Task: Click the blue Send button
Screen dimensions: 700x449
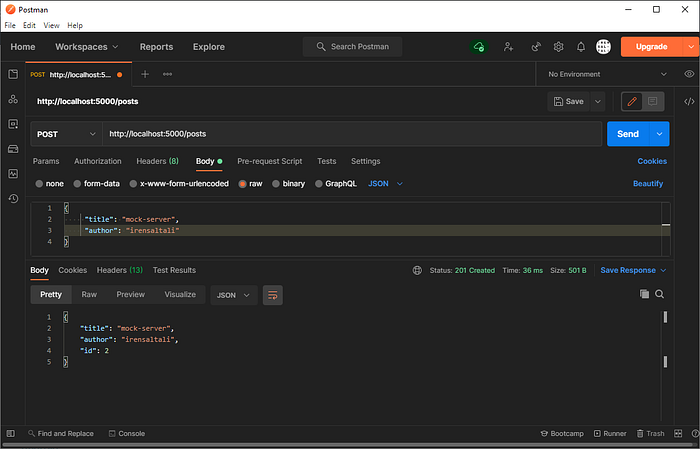Action: [x=628, y=134]
